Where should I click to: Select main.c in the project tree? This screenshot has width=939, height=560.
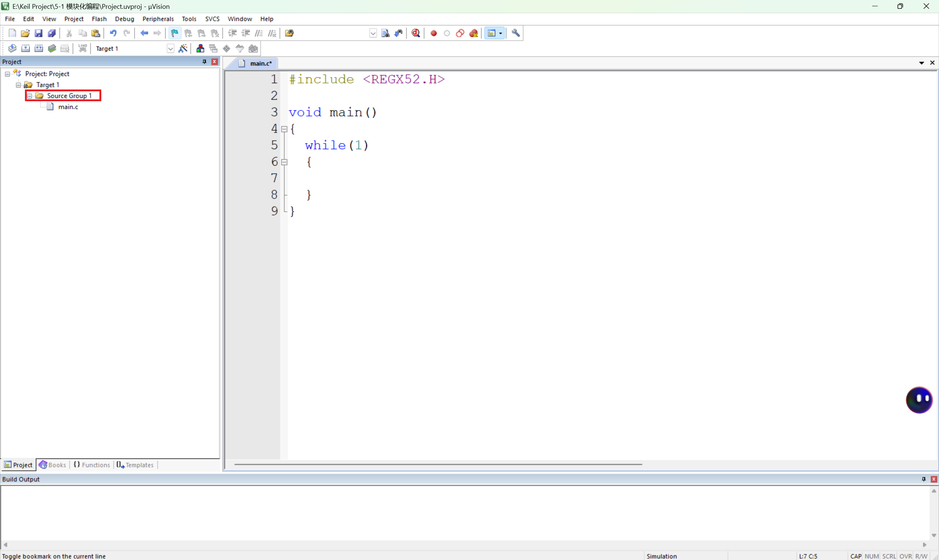pos(68,107)
